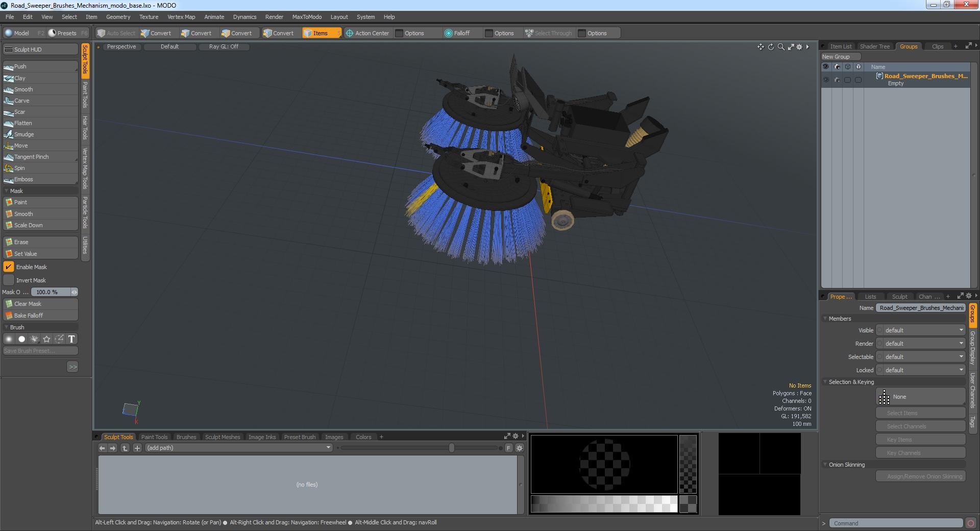Screen dimensions: 980x531
Task: Choose the Mask Set Value tool
Action: [40, 254]
